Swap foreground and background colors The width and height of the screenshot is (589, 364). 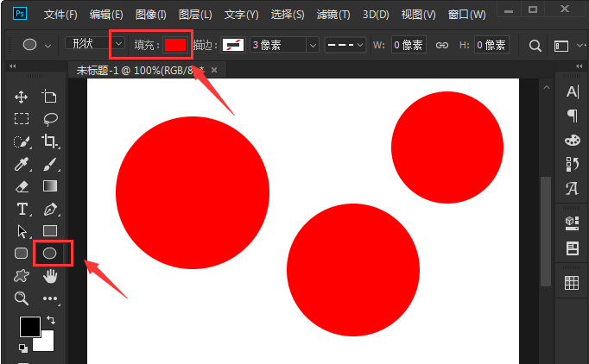50,320
